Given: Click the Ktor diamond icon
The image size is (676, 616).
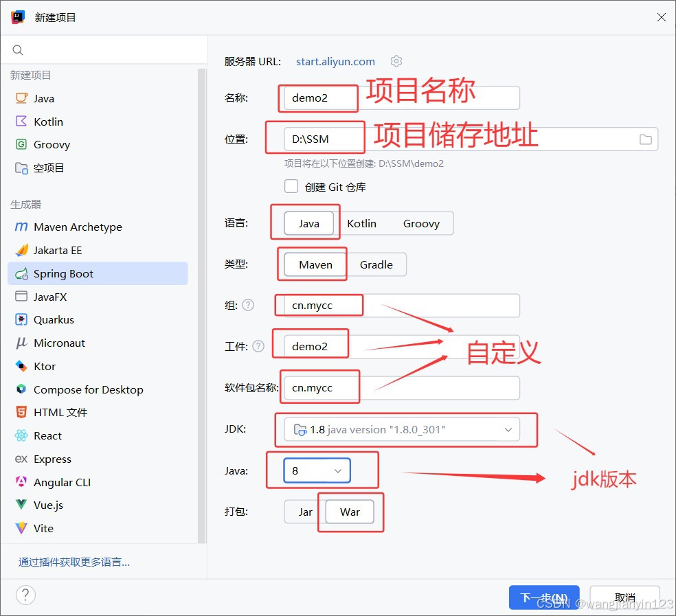Looking at the screenshot, I should [21, 366].
